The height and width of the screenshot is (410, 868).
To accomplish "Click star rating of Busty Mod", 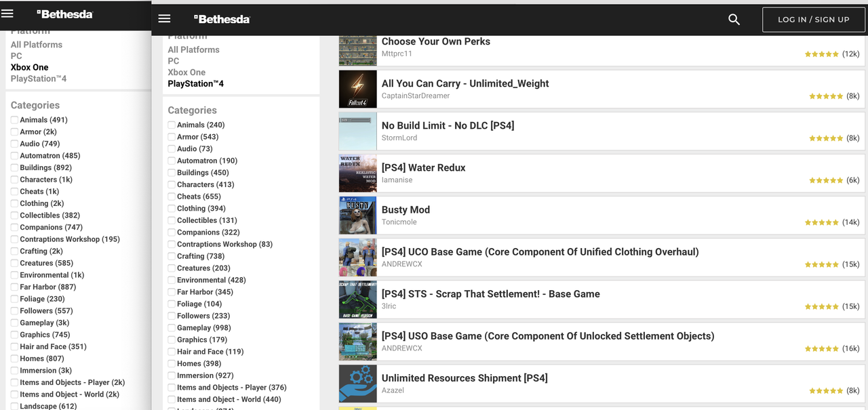I will click(x=822, y=222).
